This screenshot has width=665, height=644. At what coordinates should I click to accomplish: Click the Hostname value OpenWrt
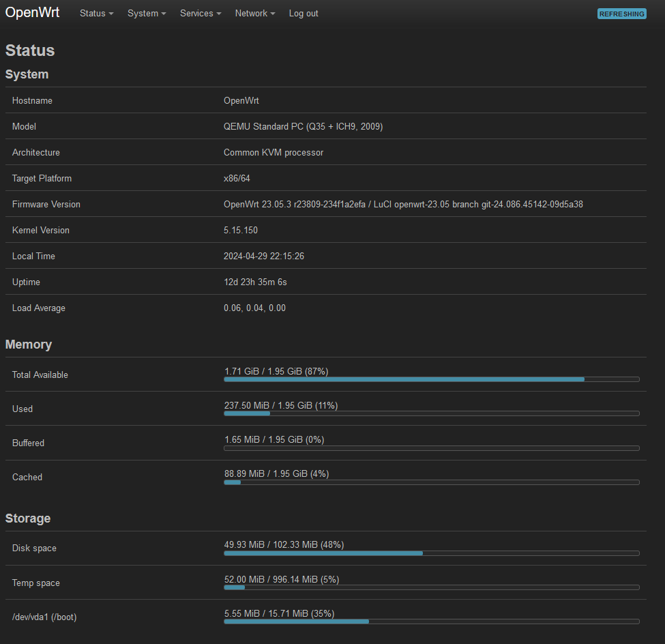240,100
